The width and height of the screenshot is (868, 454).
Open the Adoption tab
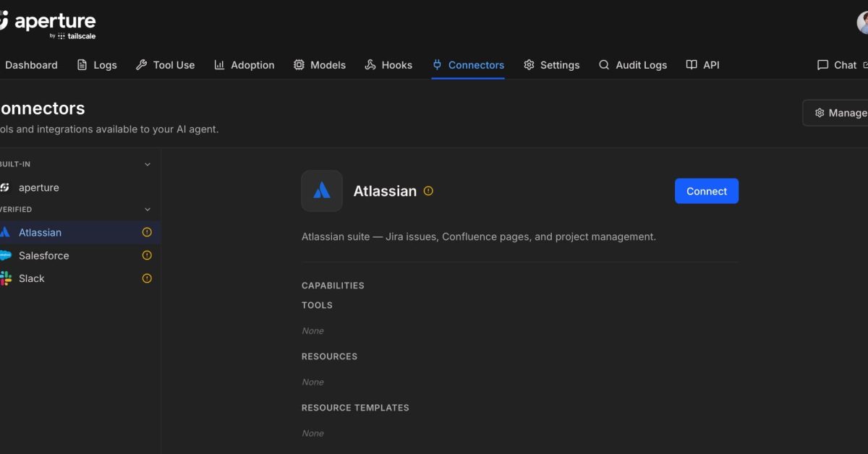(244, 65)
